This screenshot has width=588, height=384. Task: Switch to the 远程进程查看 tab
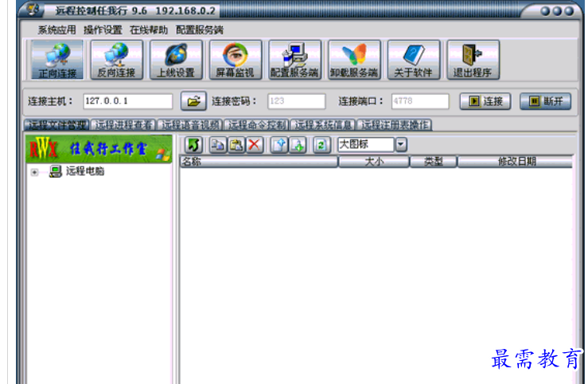tap(123, 125)
